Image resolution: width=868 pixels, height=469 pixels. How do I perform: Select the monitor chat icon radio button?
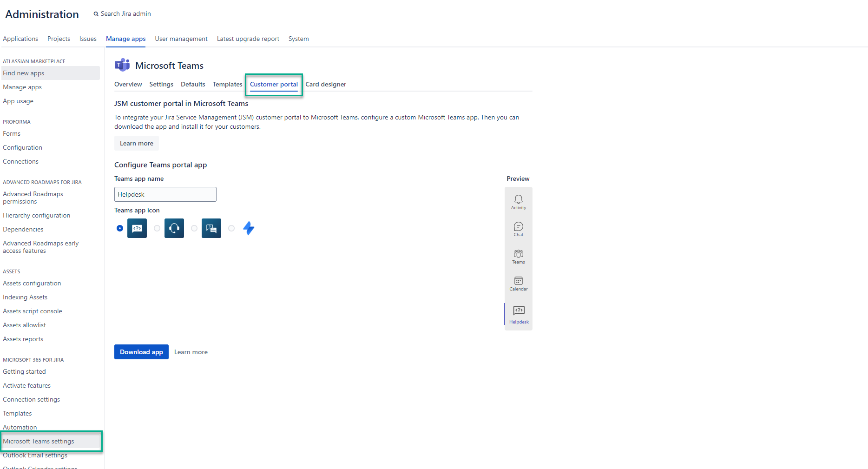coord(194,228)
